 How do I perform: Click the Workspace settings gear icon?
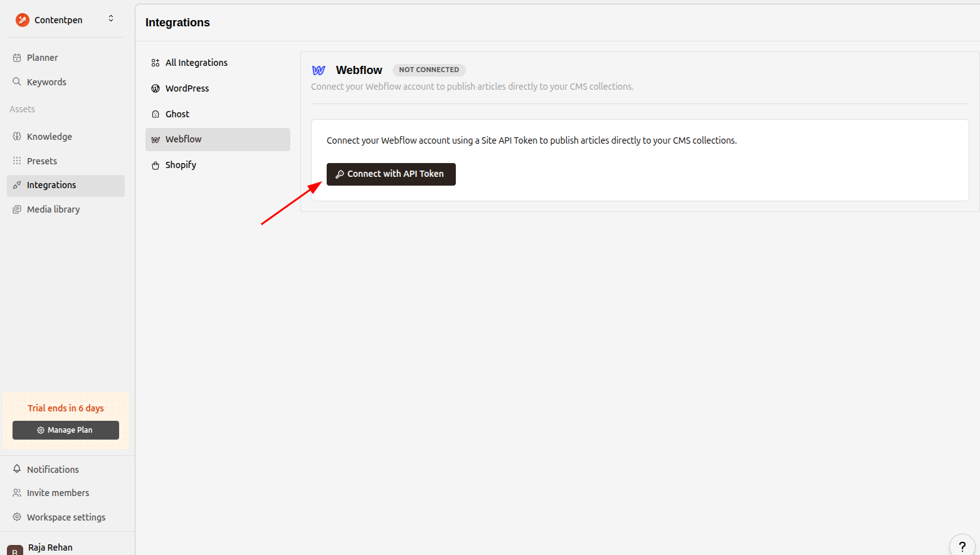pyautogui.click(x=17, y=517)
